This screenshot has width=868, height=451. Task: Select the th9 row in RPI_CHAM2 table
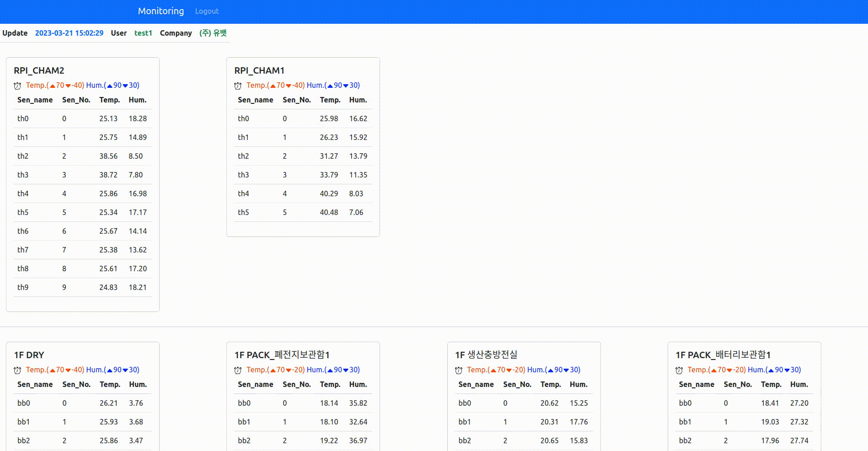coord(82,287)
